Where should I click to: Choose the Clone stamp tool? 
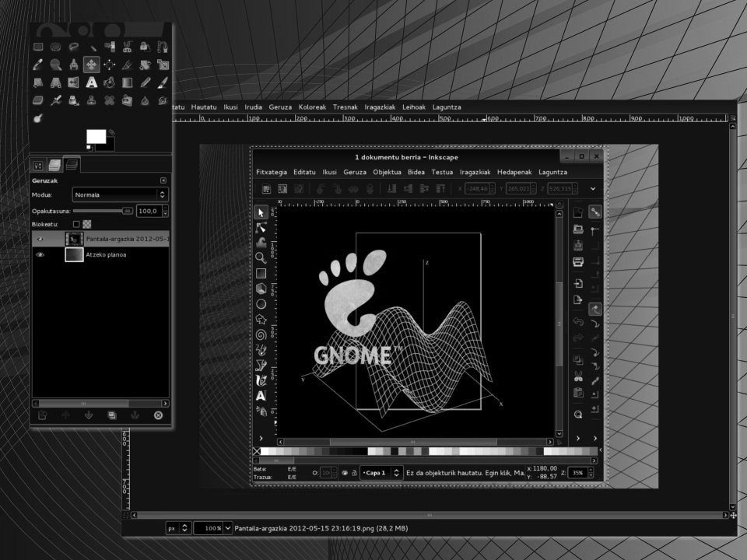click(x=92, y=100)
